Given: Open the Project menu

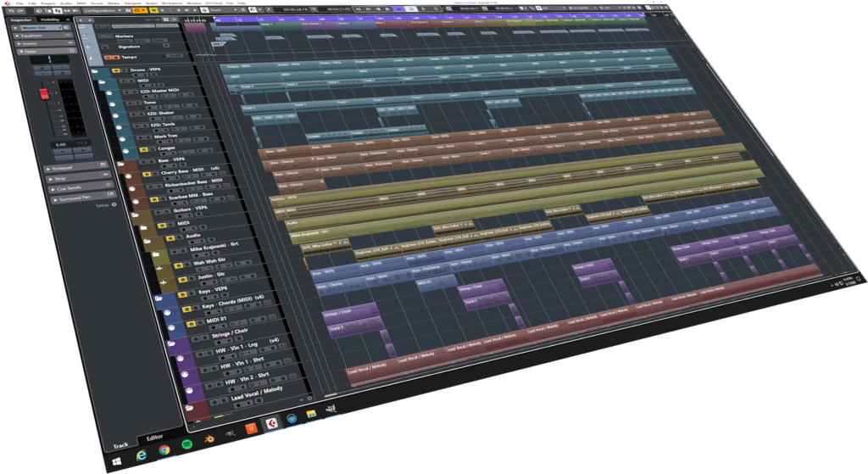Looking at the screenshot, I should [48, 3].
